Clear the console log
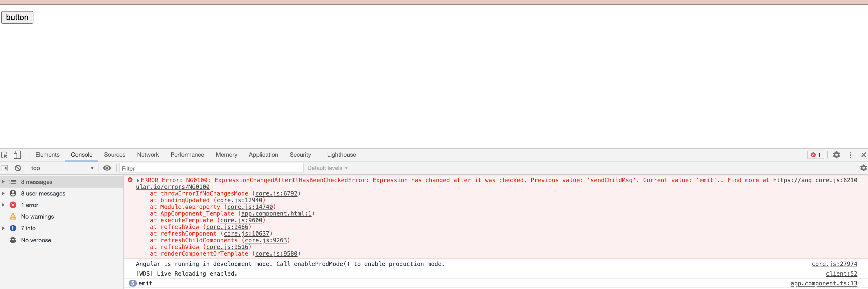The height and width of the screenshot is (289, 868). click(18, 168)
